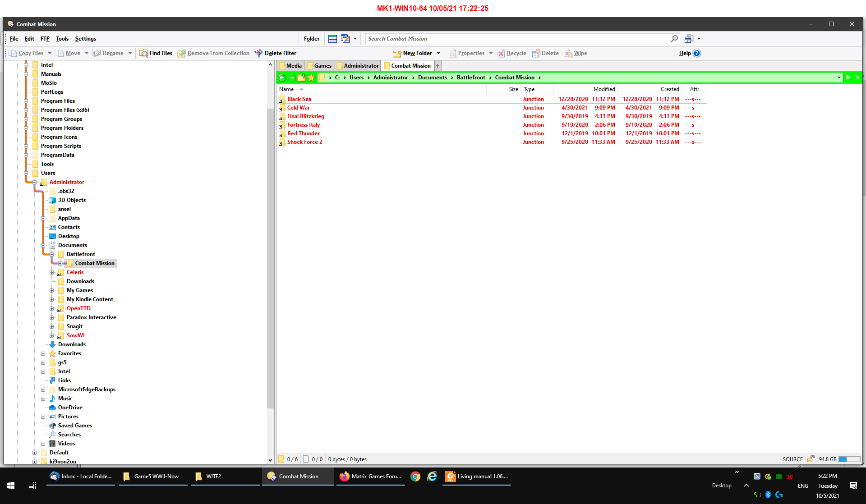866x504 pixels.
Task: Navigate to Users in the breadcrumb path
Action: coord(356,78)
